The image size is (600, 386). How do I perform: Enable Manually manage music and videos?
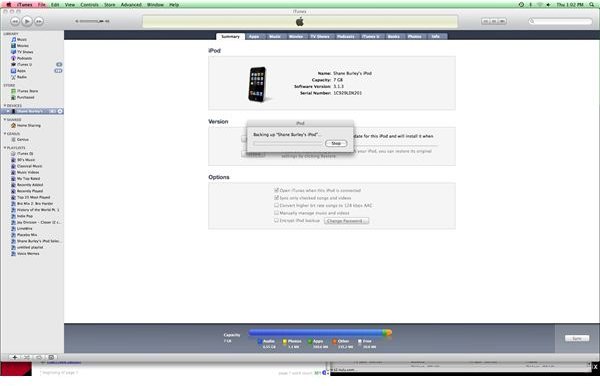(x=276, y=213)
